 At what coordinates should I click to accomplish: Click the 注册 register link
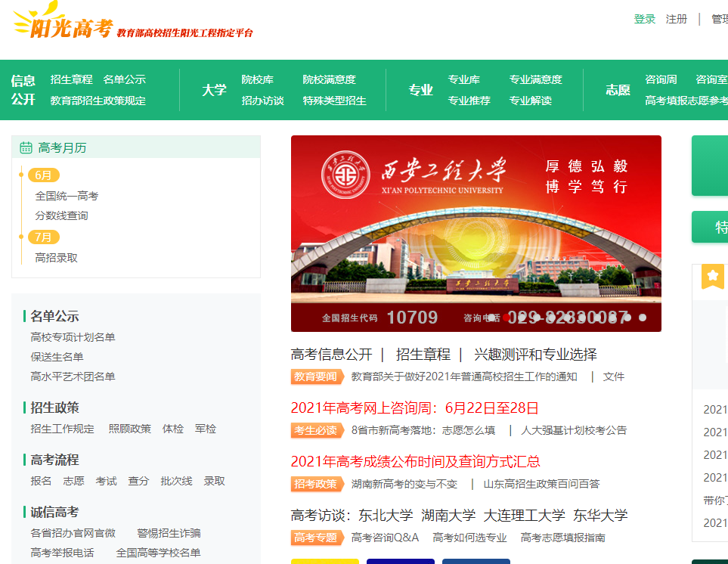point(676,19)
